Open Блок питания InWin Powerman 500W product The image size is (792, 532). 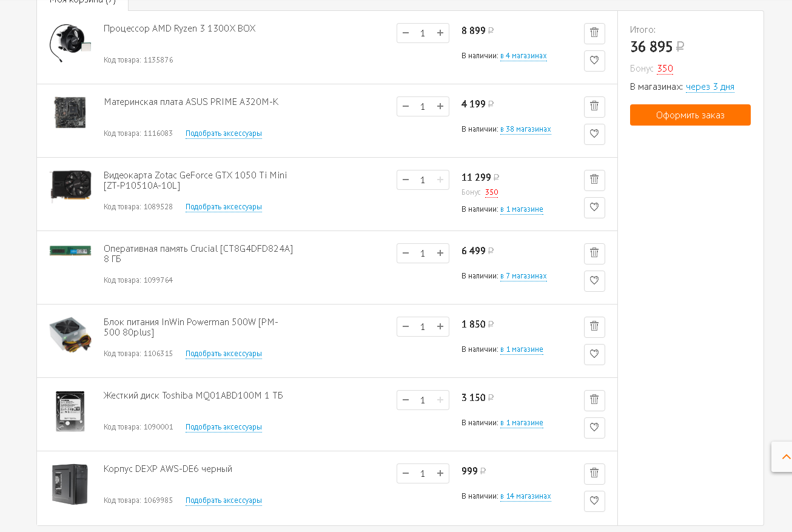[x=191, y=327]
